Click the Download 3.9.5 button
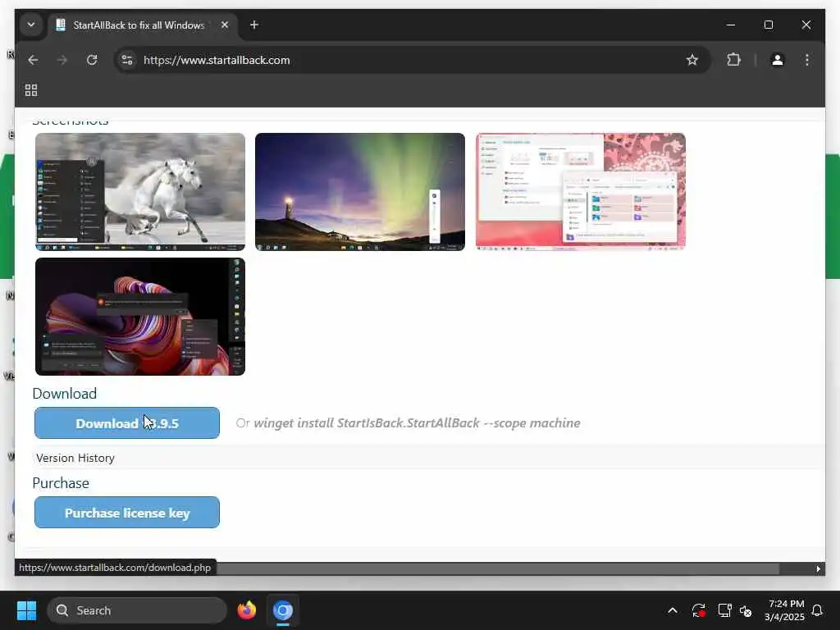The width and height of the screenshot is (840, 630). tap(127, 423)
